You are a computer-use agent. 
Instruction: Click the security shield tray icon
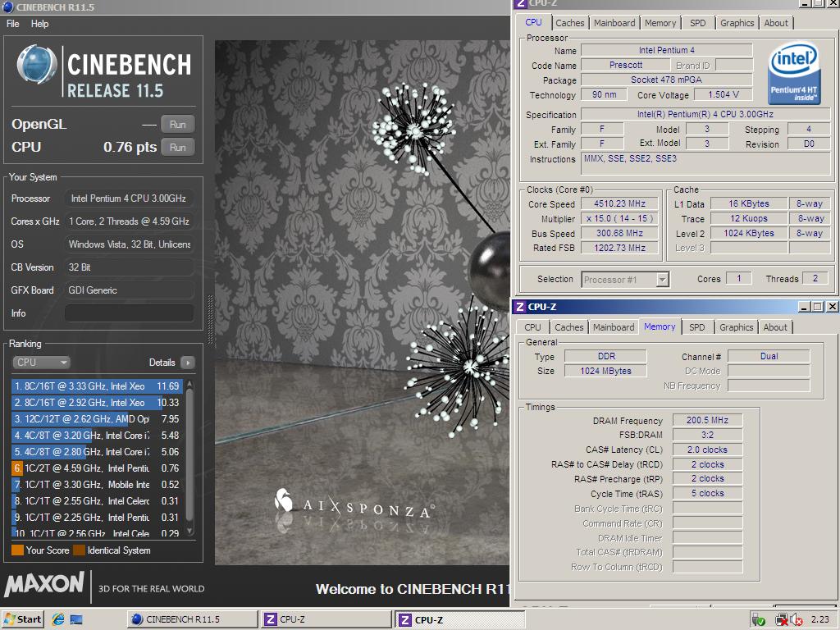[x=758, y=620]
